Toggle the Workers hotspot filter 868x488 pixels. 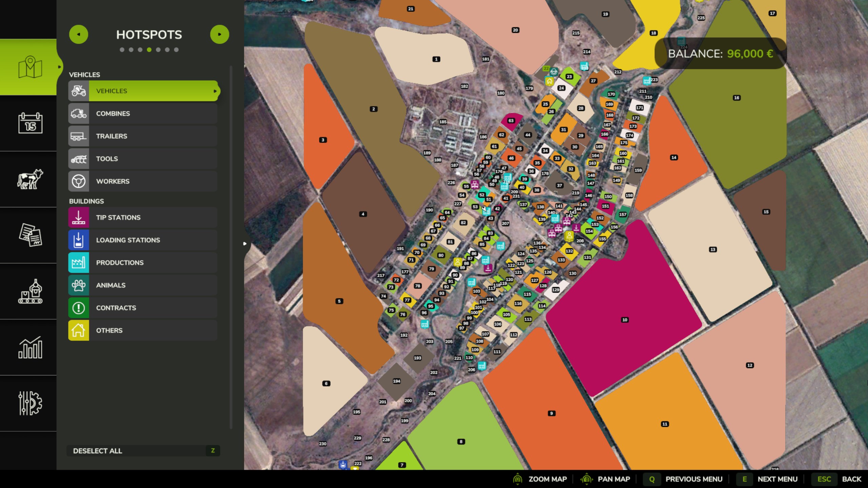142,181
